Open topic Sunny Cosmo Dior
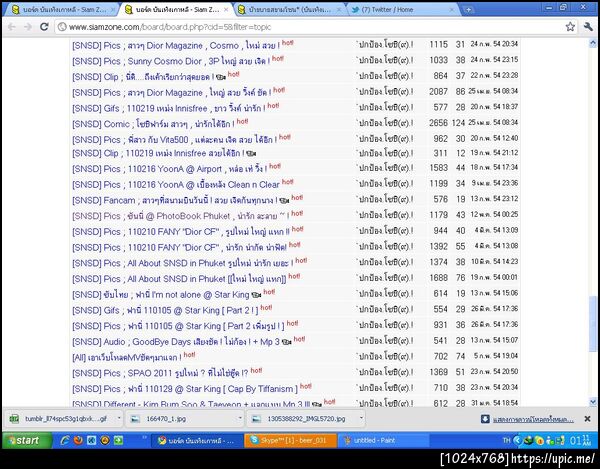This screenshot has height=469, width=600. click(x=171, y=61)
